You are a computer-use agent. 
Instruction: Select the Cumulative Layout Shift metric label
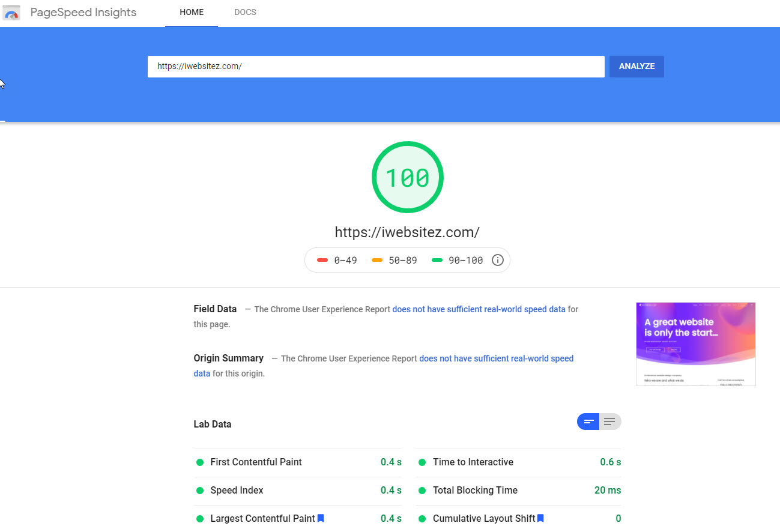tap(484, 518)
